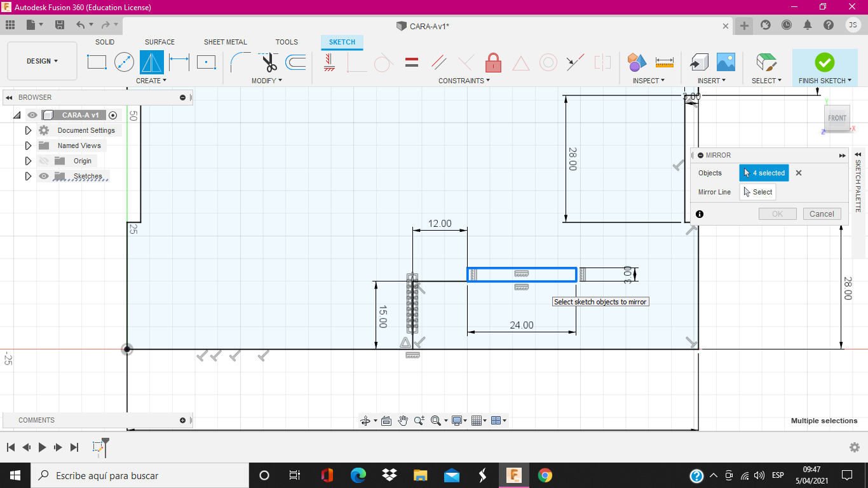Open the SELECT dropdown menu
Image resolution: width=868 pixels, height=488 pixels.
[767, 81]
